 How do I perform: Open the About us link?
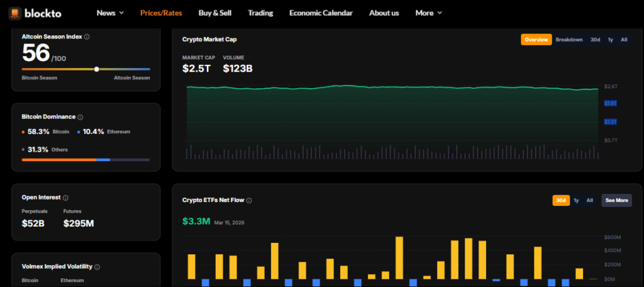pos(384,13)
